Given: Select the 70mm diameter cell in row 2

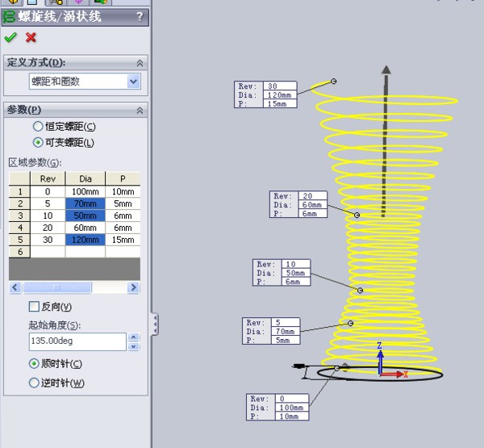Looking at the screenshot, I should (85, 205).
